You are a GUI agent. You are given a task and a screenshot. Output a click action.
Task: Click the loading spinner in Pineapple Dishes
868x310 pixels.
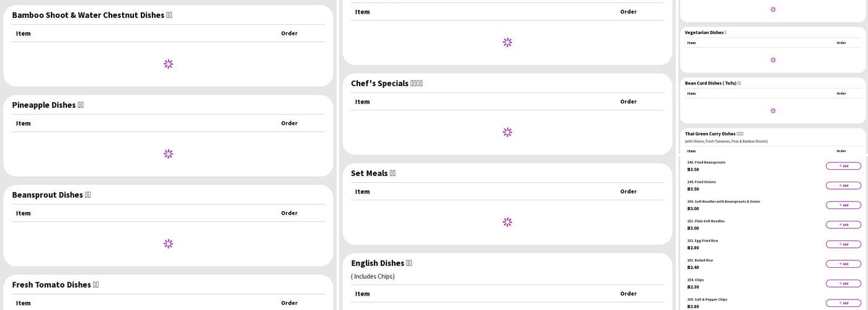click(168, 154)
